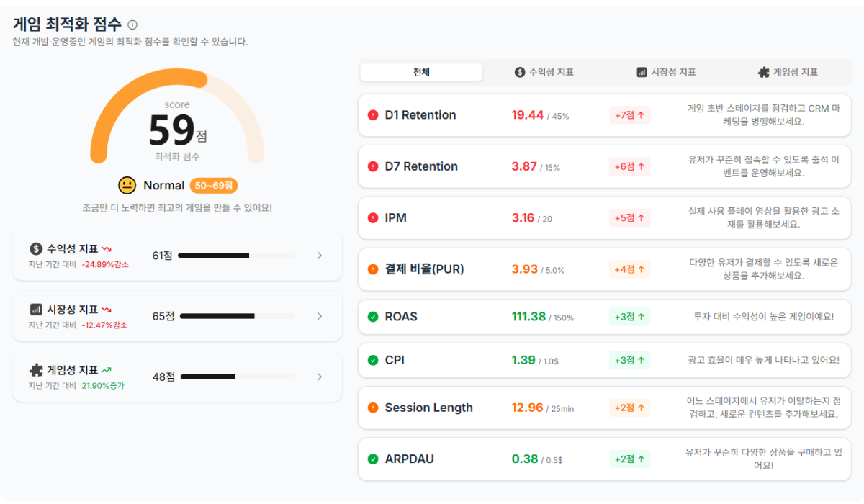Select the 게임성 지표 tab
The width and height of the screenshot is (864, 504).
tap(788, 72)
